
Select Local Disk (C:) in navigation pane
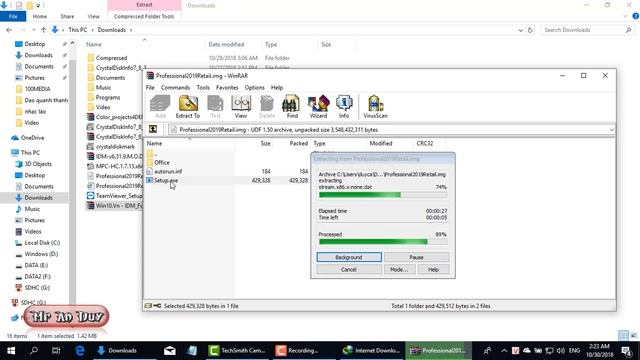tap(42, 242)
